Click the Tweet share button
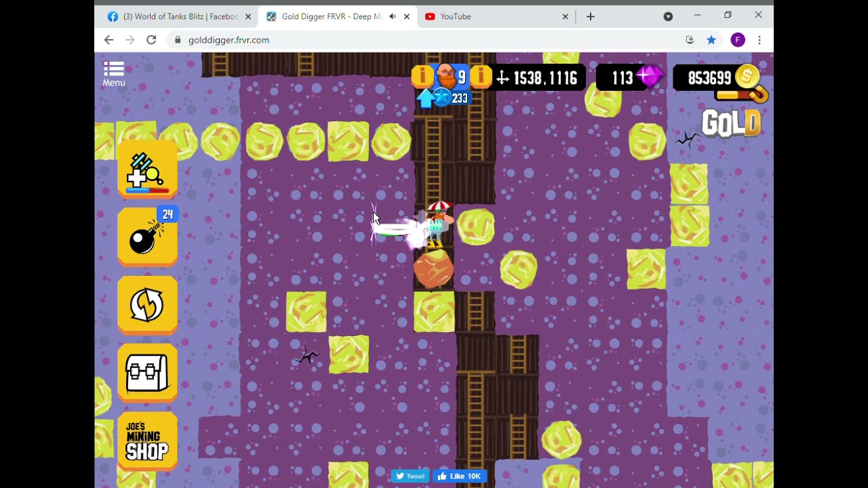868x488 pixels. (x=410, y=476)
